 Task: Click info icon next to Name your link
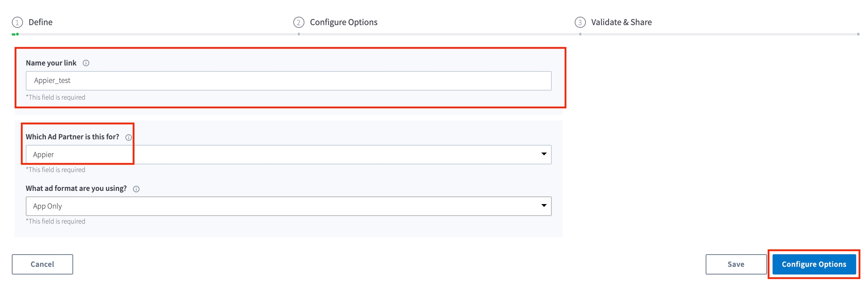pyautogui.click(x=86, y=63)
